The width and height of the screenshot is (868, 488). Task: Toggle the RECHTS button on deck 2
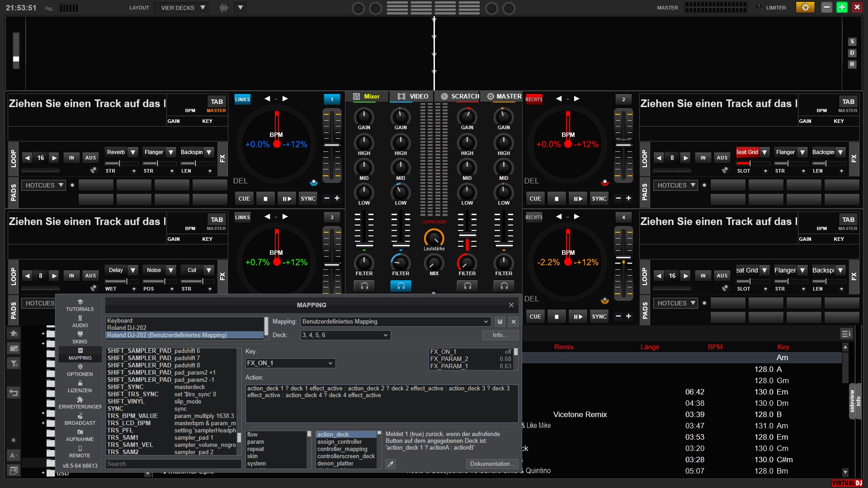(534, 99)
